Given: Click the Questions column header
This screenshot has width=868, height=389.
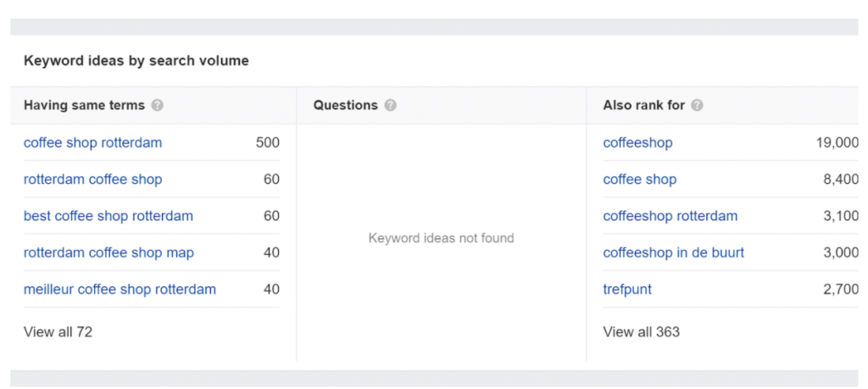Looking at the screenshot, I should [x=346, y=105].
